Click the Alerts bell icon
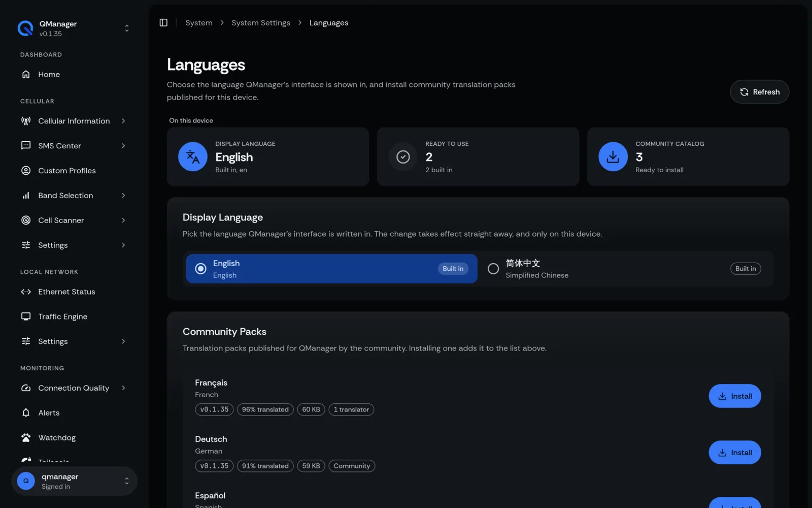812x508 pixels. pos(26,413)
